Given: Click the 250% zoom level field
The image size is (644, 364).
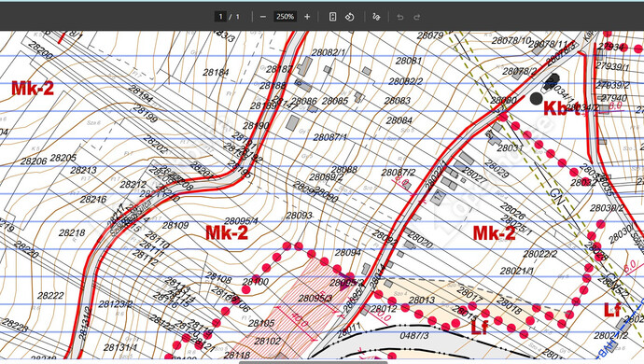Looking at the screenshot, I should pyautogui.click(x=285, y=17).
